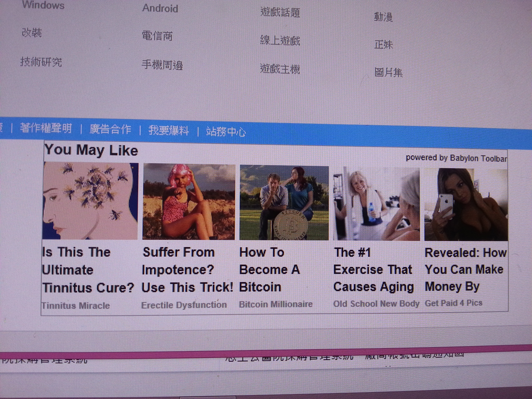Open the 遊戲主機 link
The width and height of the screenshot is (532, 399).
[x=280, y=69]
